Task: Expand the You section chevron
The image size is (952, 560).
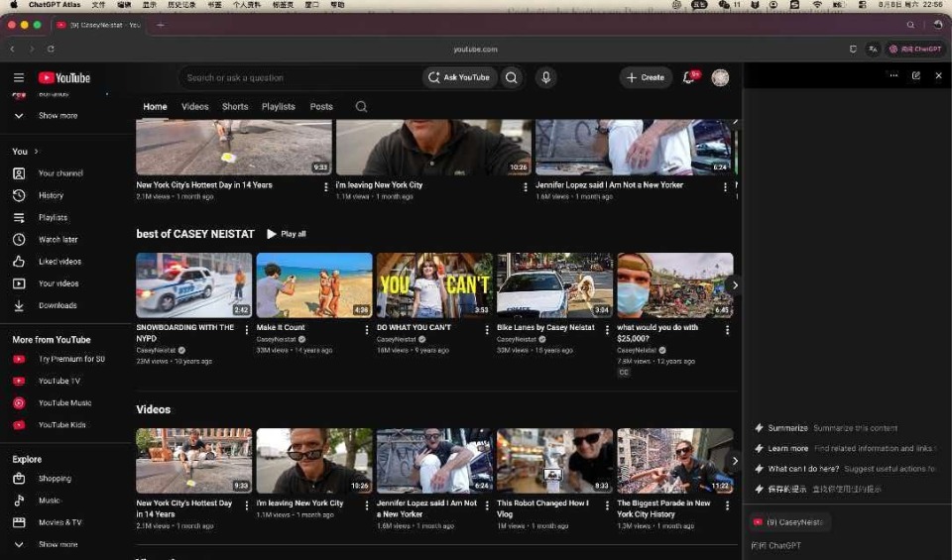Action: (x=36, y=151)
